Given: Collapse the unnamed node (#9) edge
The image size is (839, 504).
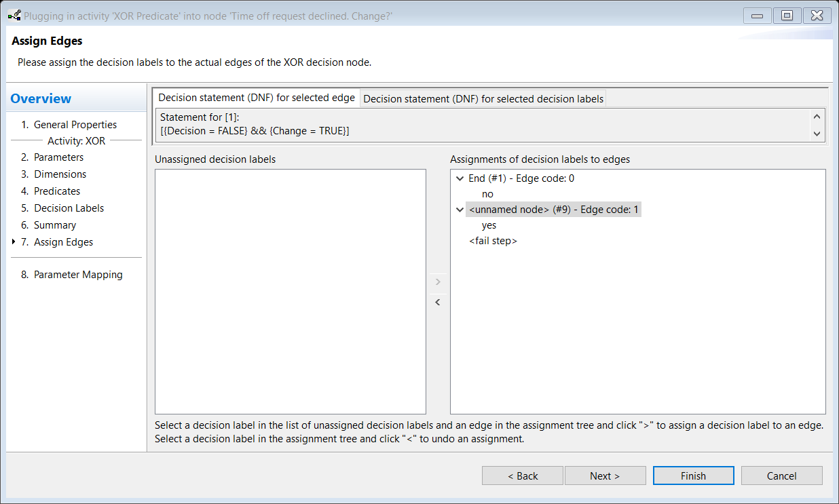Looking at the screenshot, I should 460,210.
